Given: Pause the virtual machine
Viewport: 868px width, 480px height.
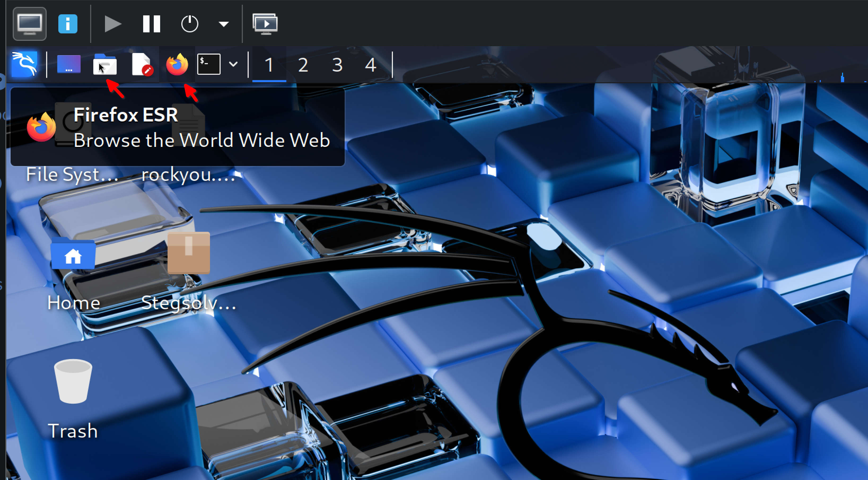Looking at the screenshot, I should pyautogui.click(x=151, y=24).
